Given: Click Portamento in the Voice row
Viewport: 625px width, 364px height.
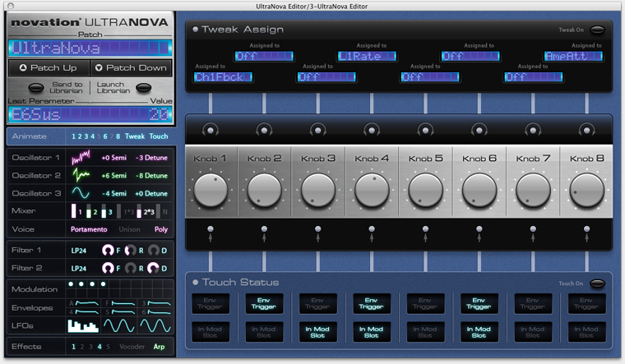Looking at the screenshot, I should pos(89,229).
